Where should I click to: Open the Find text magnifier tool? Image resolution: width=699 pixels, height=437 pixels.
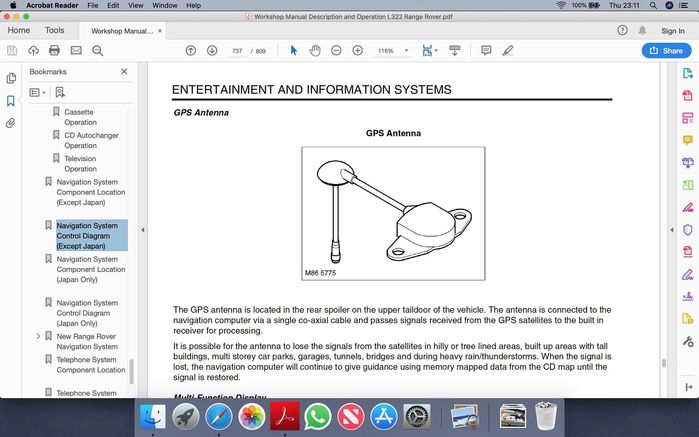[98, 50]
